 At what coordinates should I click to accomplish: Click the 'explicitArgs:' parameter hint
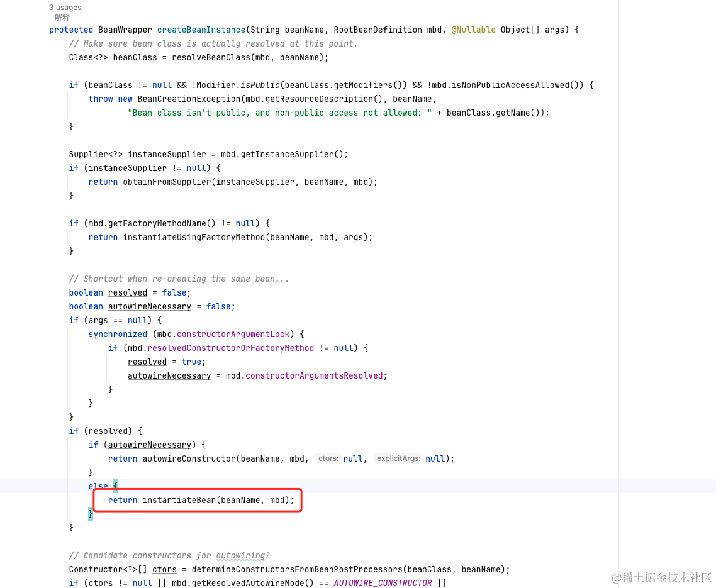pyautogui.click(x=399, y=458)
